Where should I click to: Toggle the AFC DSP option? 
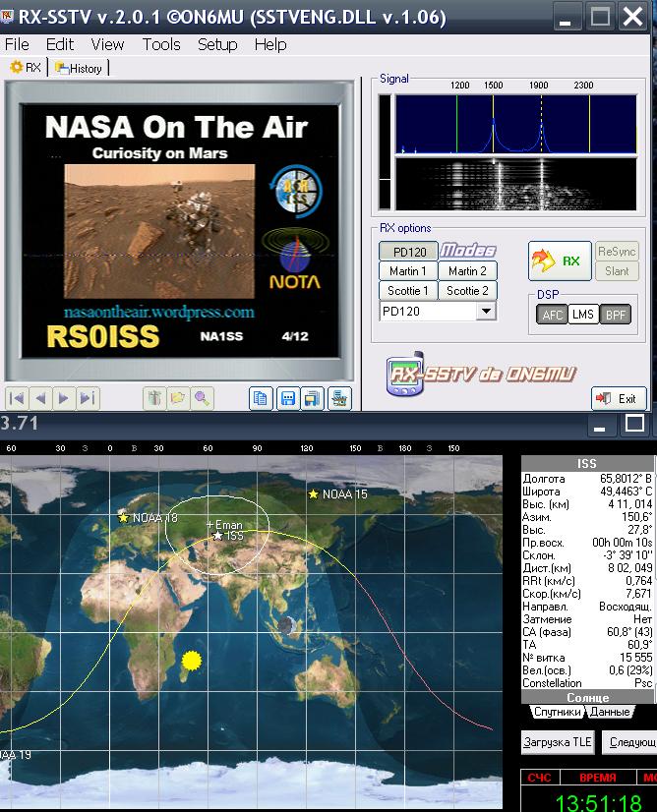[x=552, y=314]
